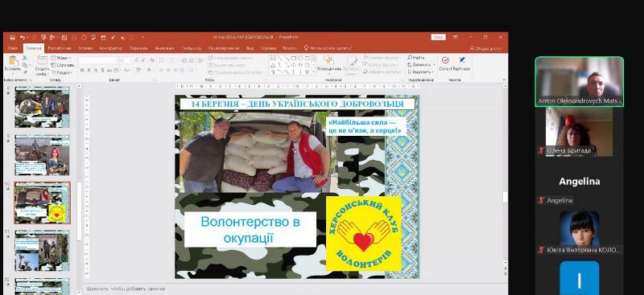Screen dimensions: 644x295
Task: Toggle italic formatting (К)
Action: click(89, 70)
